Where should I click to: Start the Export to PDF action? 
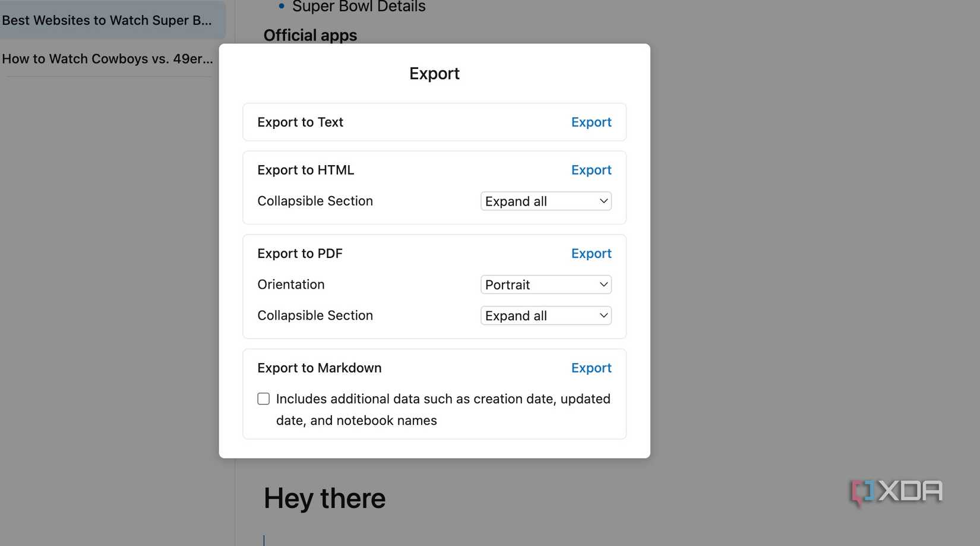pyautogui.click(x=591, y=253)
